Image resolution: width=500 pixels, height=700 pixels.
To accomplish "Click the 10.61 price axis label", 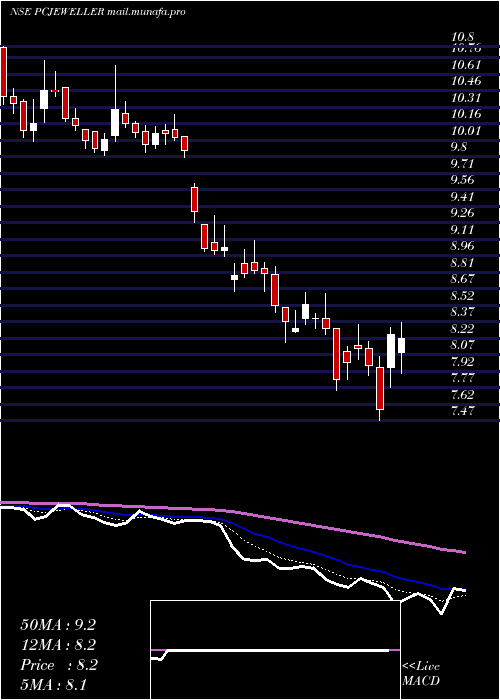I will [466, 65].
